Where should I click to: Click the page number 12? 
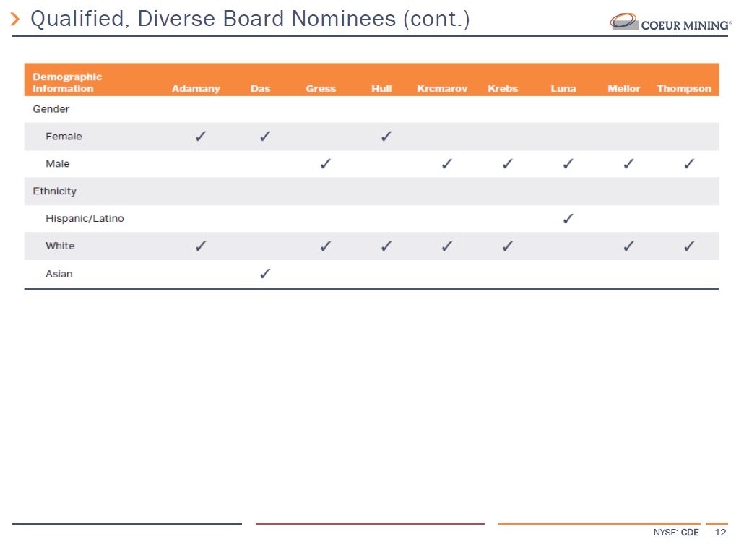719,533
